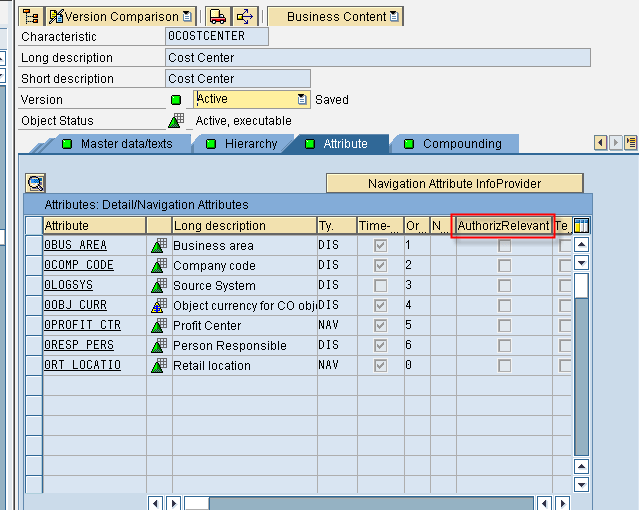Image resolution: width=639 pixels, height=510 pixels.
Task: Click the attribute detail magnifier icon
Action: click(x=35, y=183)
